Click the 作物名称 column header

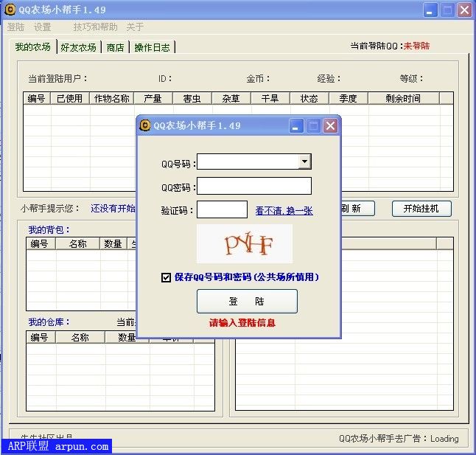pyautogui.click(x=112, y=98)
